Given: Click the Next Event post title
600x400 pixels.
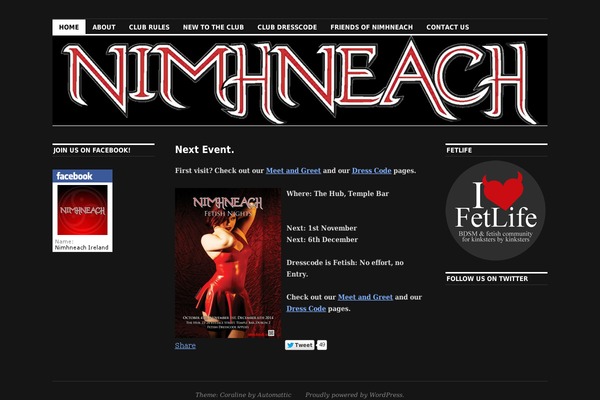Looking at the screenshot, I should (204, 150).
